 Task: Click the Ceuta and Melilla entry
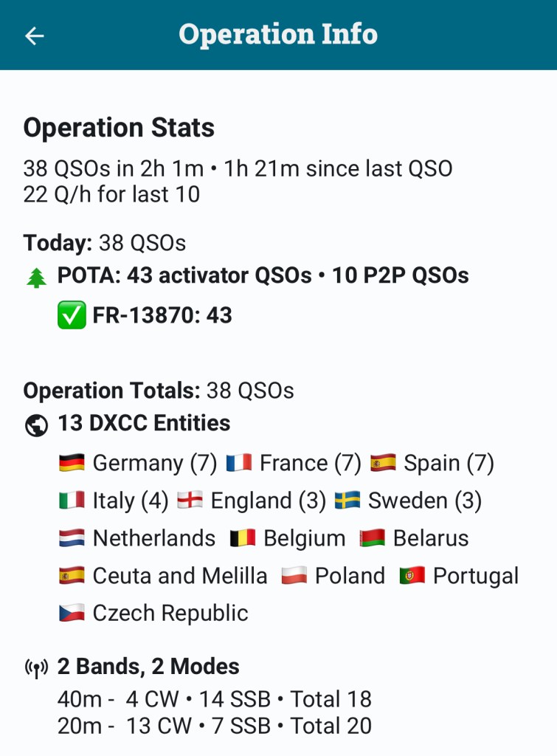coord(163,576)
